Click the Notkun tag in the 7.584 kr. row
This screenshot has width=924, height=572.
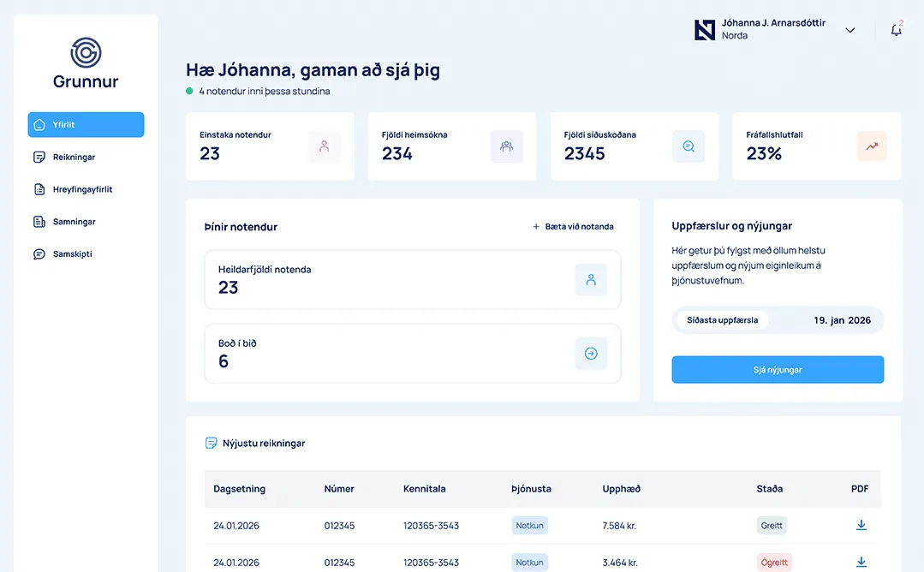530,526
